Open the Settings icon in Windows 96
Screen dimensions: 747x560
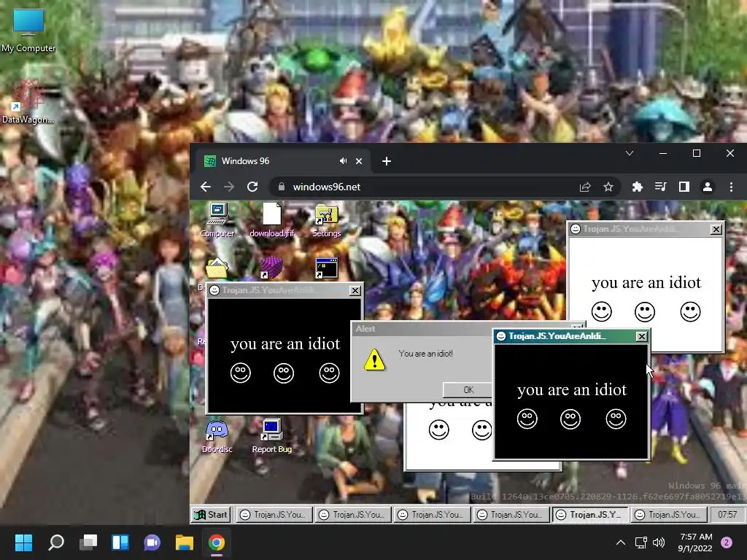click(x=326, y=220)
